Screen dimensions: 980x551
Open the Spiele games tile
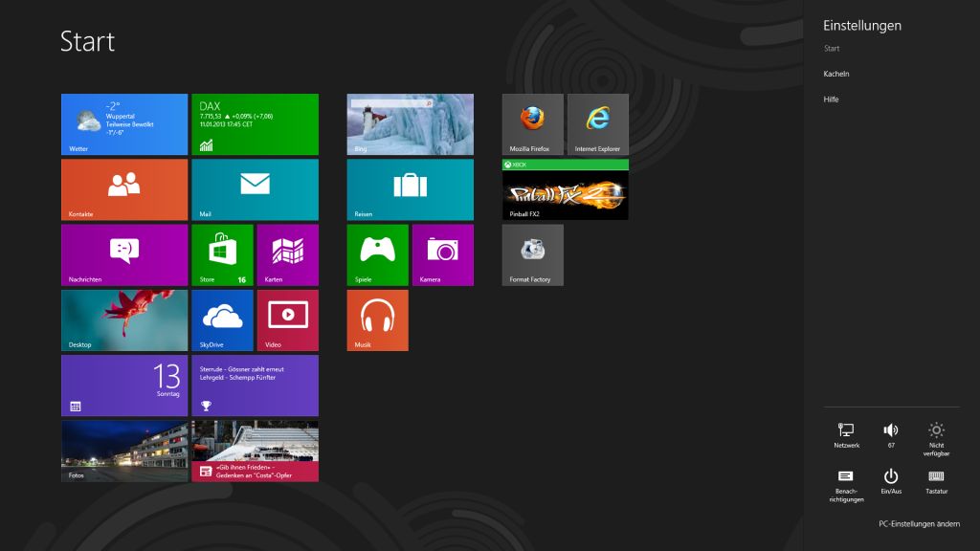pyautogui.click(x=377, y=254)
